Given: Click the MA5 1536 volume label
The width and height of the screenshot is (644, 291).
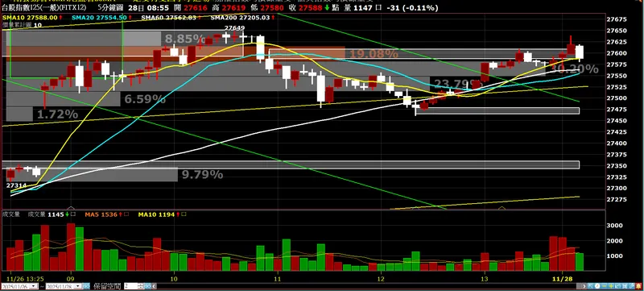Looking at the screenshot, I should [101, 214].
